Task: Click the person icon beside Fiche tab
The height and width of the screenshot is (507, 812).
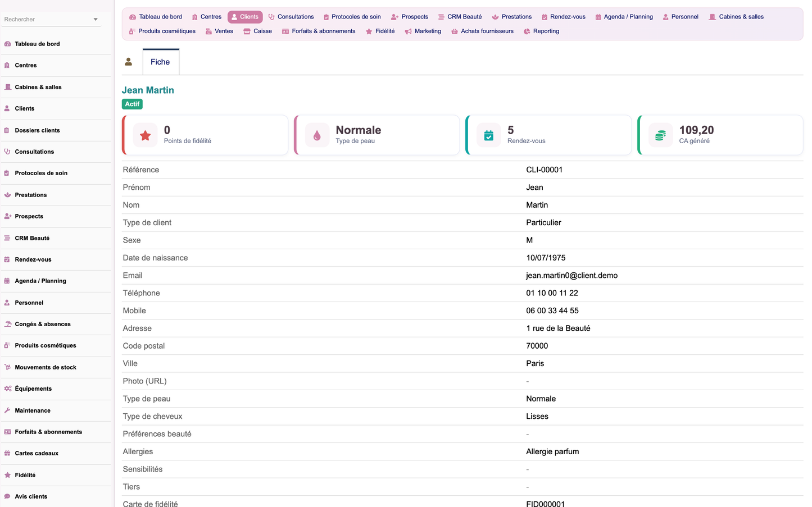Action: click(129, 62)
